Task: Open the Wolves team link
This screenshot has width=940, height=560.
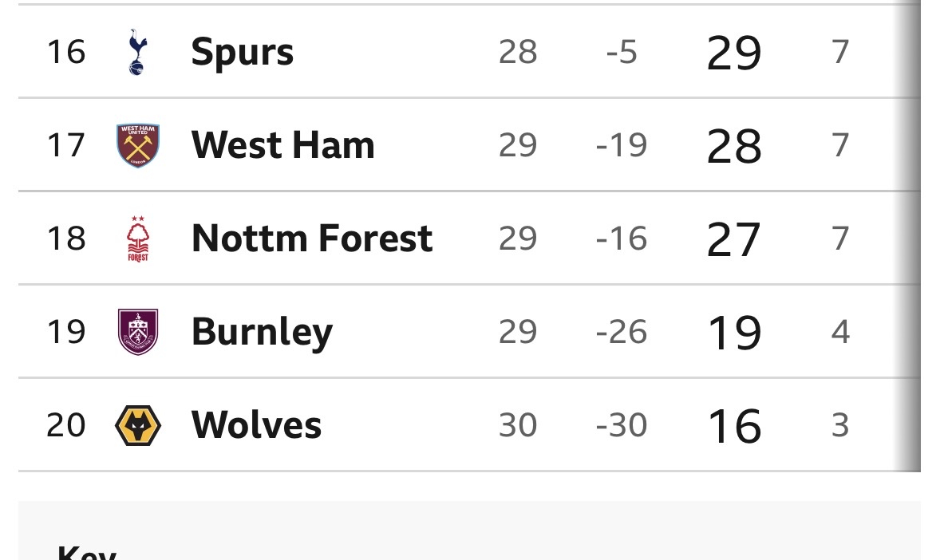Action: [256, 425]
